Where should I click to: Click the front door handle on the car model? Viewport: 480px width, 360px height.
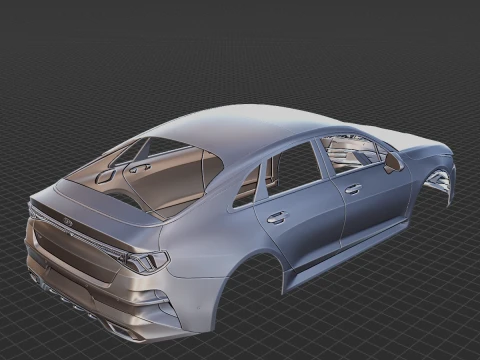[353, 189]
